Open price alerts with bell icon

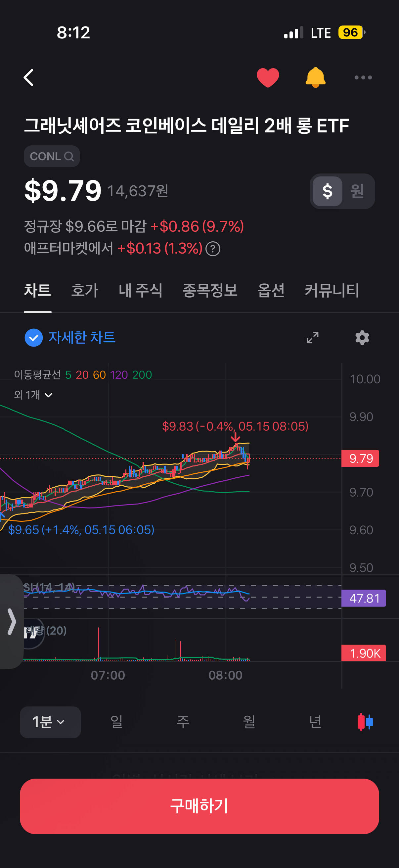click(x=315, y=77)
